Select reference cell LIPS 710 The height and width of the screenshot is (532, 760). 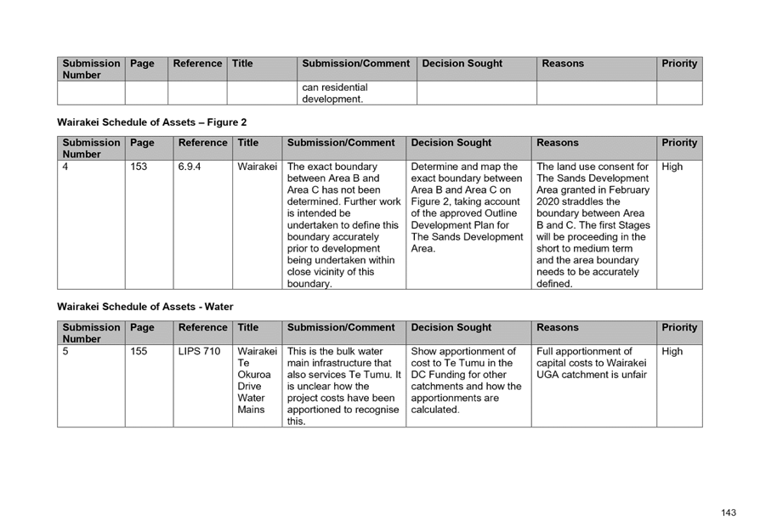(203, 386)
